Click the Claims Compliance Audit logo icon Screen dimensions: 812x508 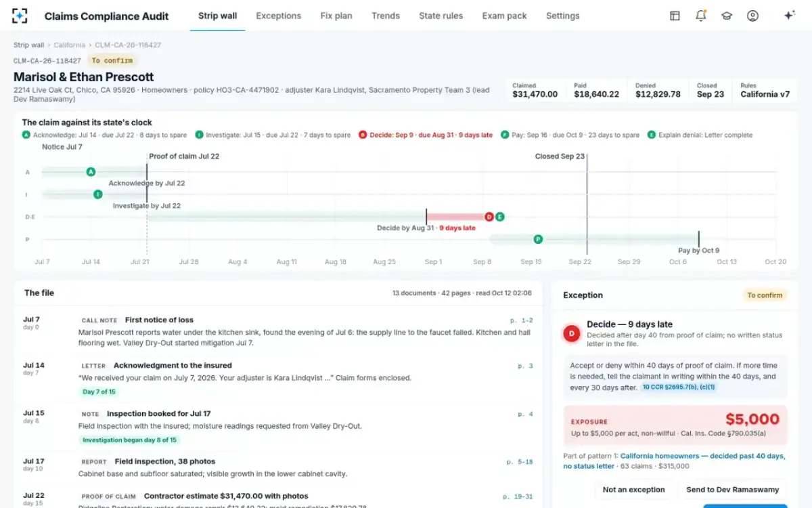(x=20, y=16)
